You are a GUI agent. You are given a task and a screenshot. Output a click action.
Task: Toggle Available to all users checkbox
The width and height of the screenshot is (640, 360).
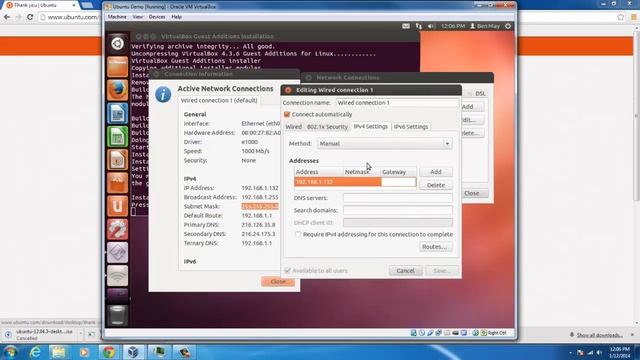tap(287, 271)
